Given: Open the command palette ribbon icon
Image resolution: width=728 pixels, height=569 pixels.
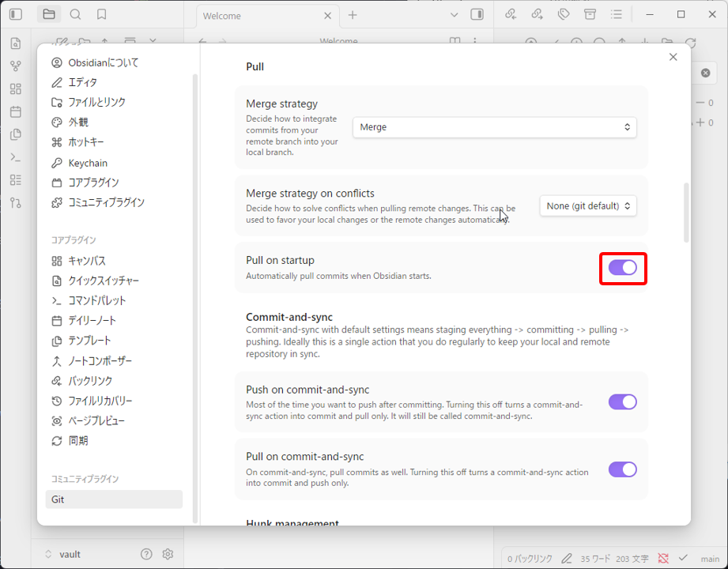Looking at the screenshot, I should [x=16, y=157].
